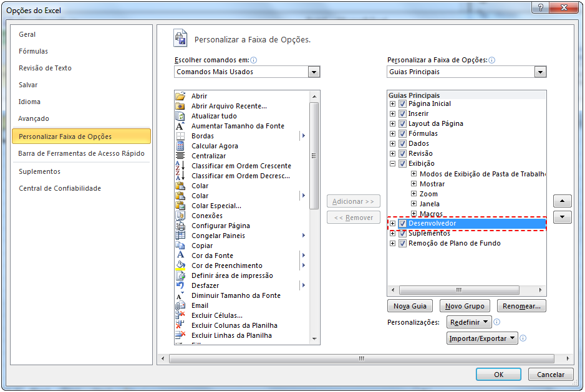Open the Comandos Mais Usados dropdown

[314, 71]
